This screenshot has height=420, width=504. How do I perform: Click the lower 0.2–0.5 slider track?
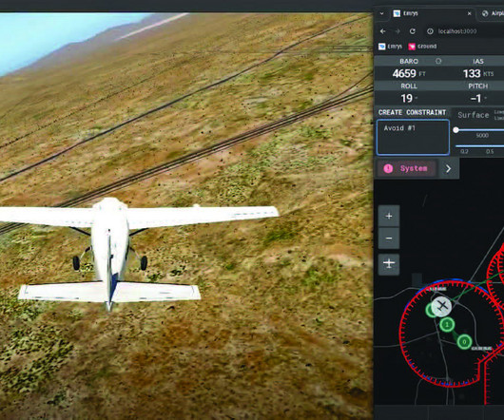479,146
